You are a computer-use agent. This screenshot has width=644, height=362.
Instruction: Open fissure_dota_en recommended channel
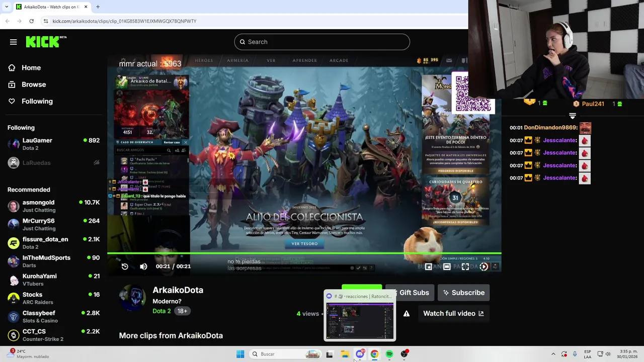pyautogui.click(x=53, y=243)
